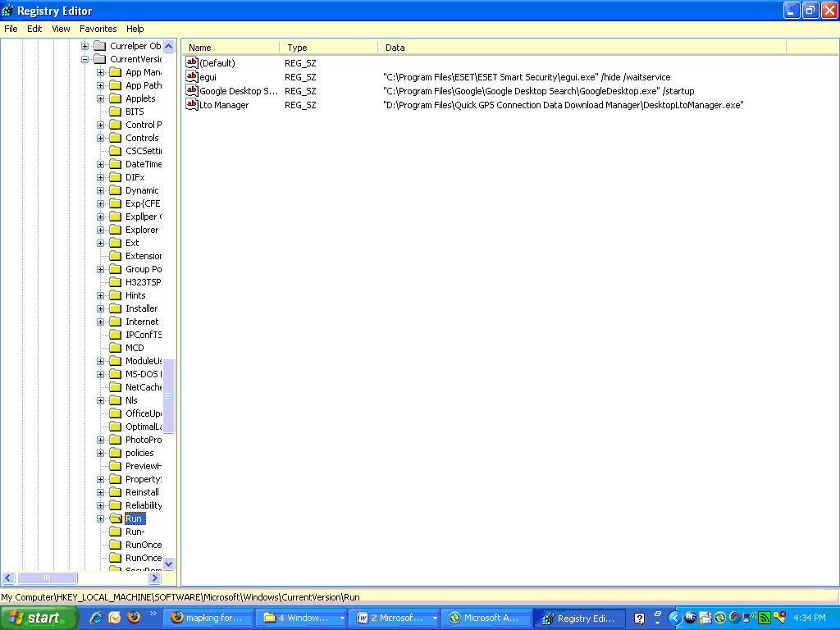This screenshot has width=840, height=630.
Task: Select the Lto Manager value name
Action: [224, 105]
